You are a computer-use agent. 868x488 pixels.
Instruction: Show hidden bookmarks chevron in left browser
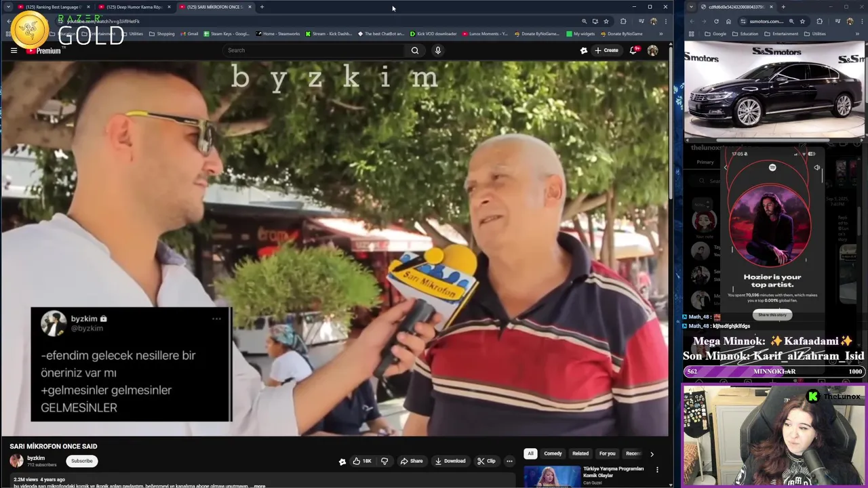coord(660,34)
